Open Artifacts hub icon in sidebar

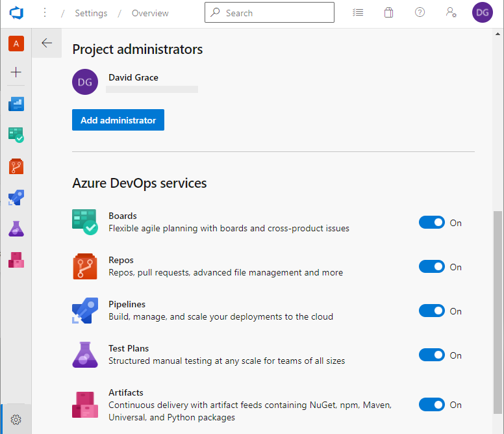[x=16, y=260]
